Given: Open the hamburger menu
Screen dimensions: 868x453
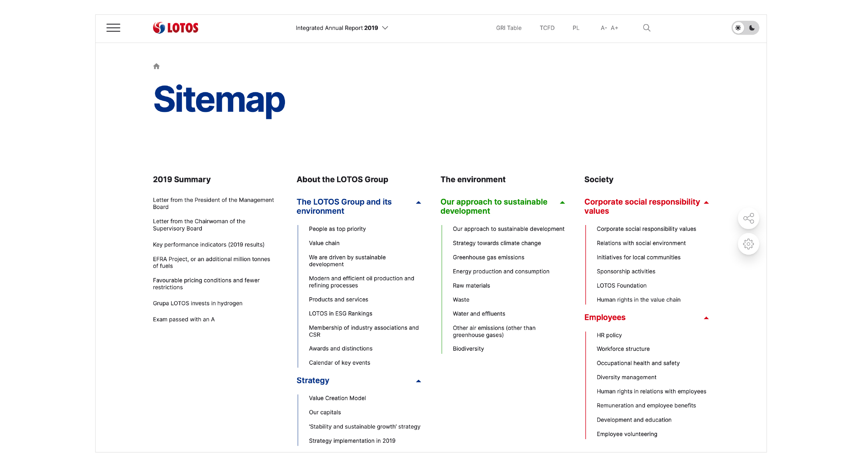Looking at the screenshot, I should click(x=113, y=28).
